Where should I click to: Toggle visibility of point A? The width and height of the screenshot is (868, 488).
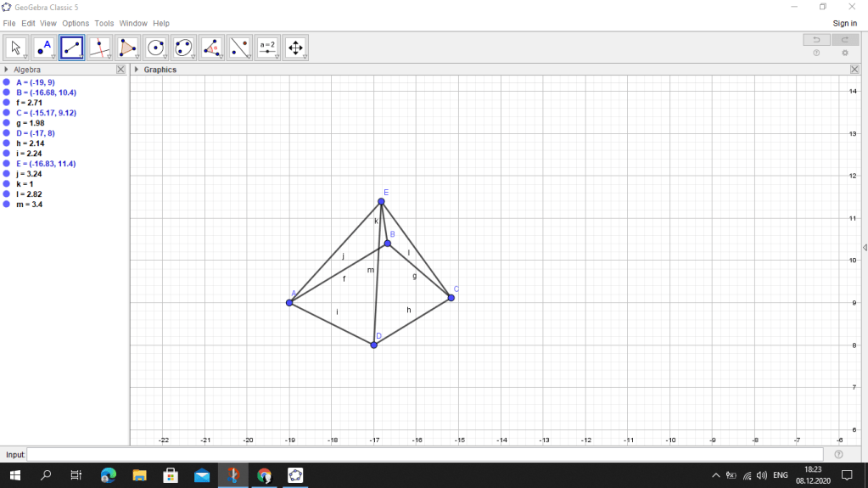7,82
